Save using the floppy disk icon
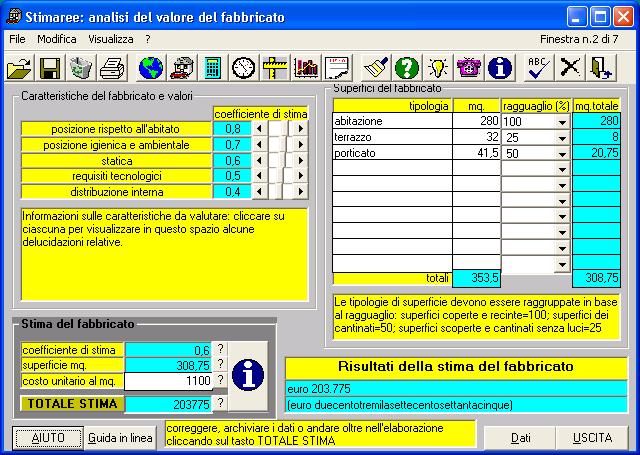Image resolution: width=640 pixels, height=455 pixels. tap(49, 68)
